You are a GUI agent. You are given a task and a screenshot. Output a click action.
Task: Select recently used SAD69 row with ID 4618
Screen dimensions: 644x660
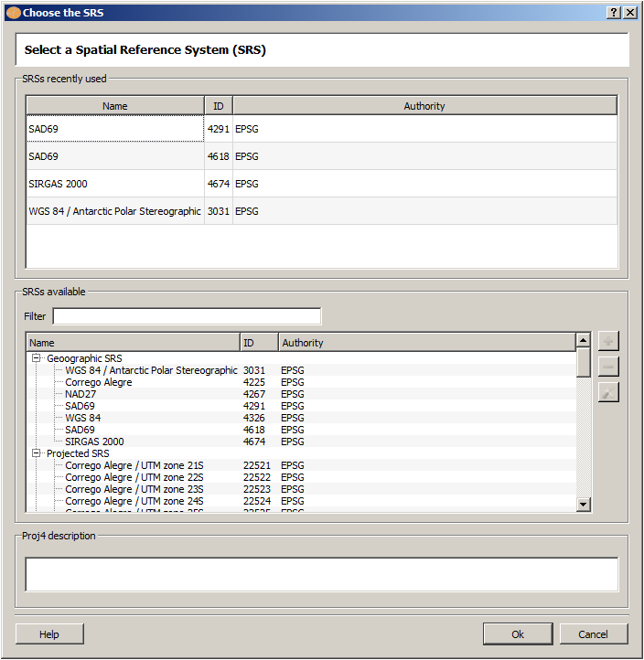pyautogui.click(x=322, y=156)
